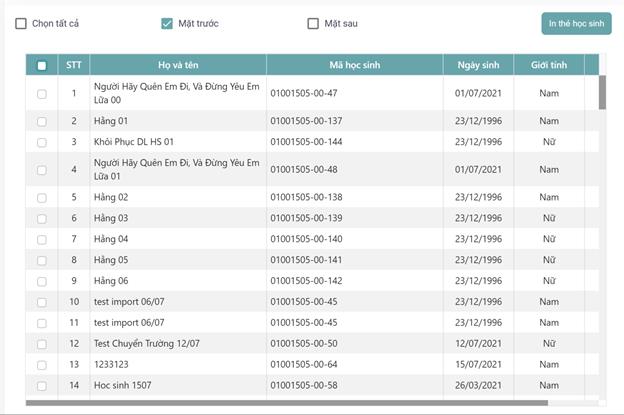Screen dimensions: 624x415
Task: Select the checkbox for row 9 Hằng 06
Action: 41,281
